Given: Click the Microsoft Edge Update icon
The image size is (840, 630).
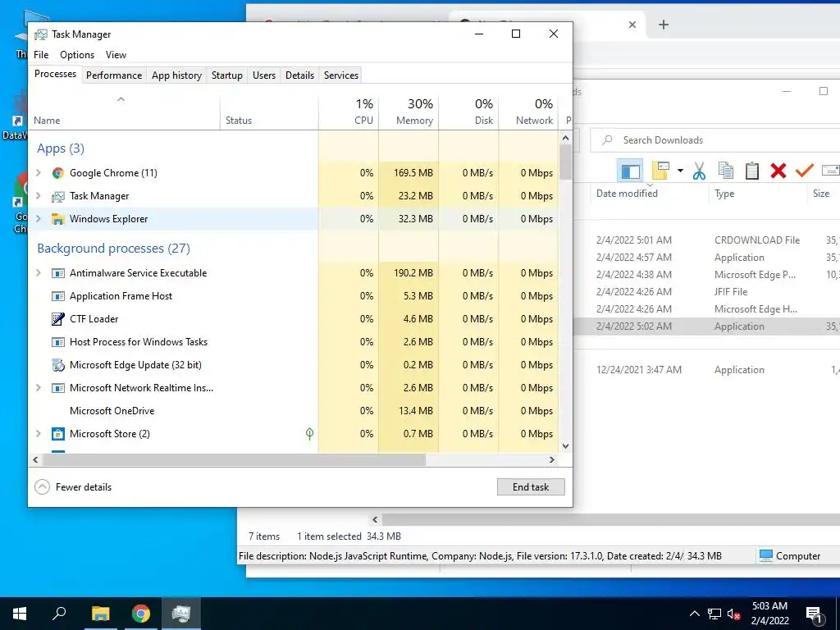Looking at the screenshot, I should tap(58, 365).
